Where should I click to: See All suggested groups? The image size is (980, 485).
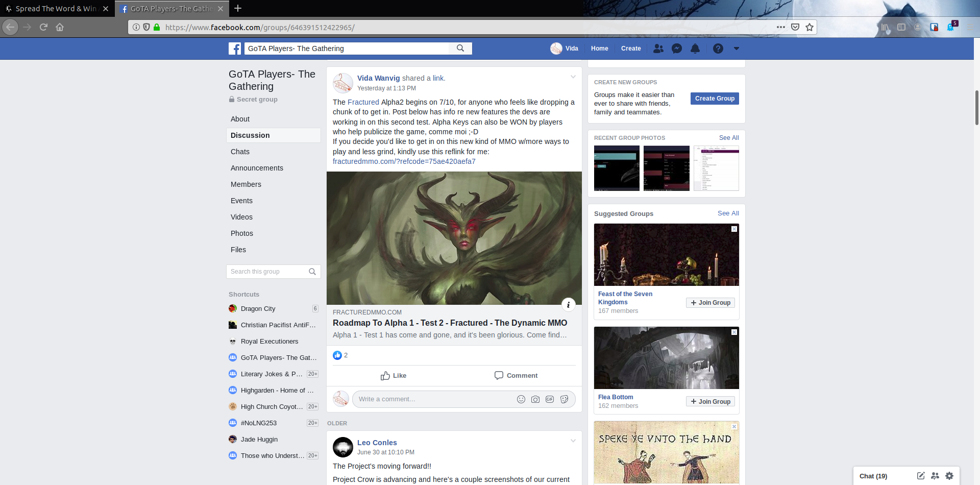pyautogui.click(x=728, y=213)
